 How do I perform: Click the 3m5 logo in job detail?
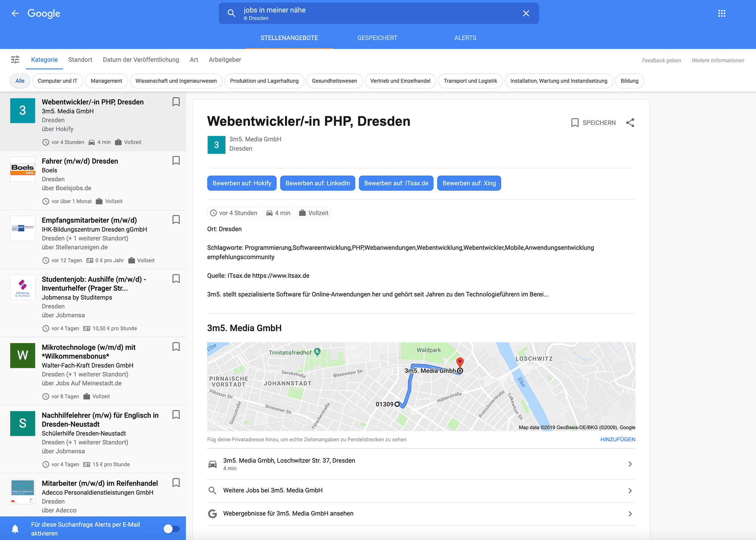pos(216,145)
